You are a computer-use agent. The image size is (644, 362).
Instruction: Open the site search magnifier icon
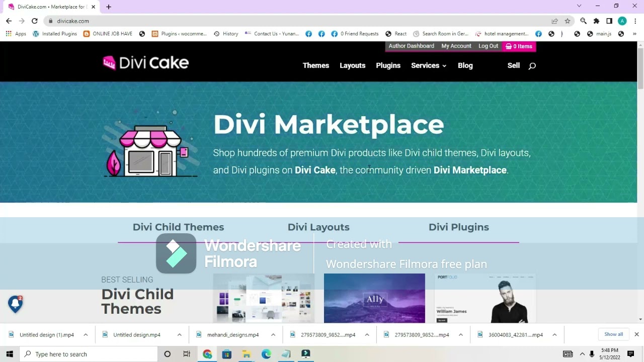click(x=532, y=66)
